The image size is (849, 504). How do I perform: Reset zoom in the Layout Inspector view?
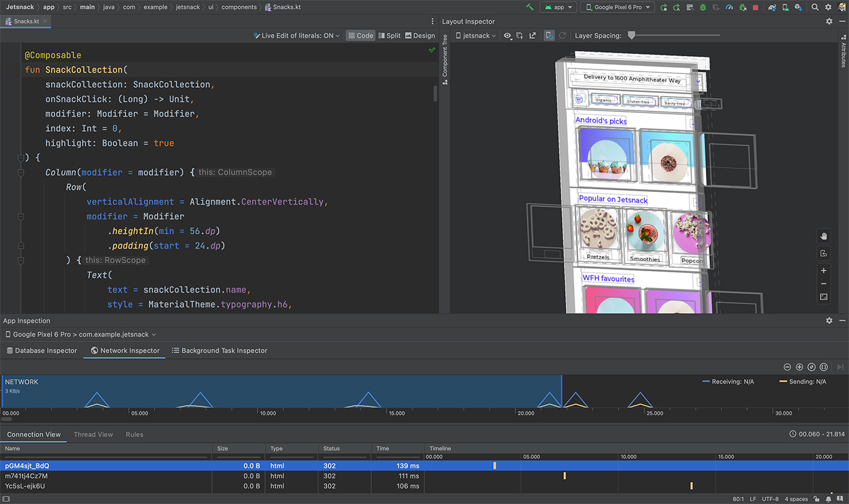823,296
